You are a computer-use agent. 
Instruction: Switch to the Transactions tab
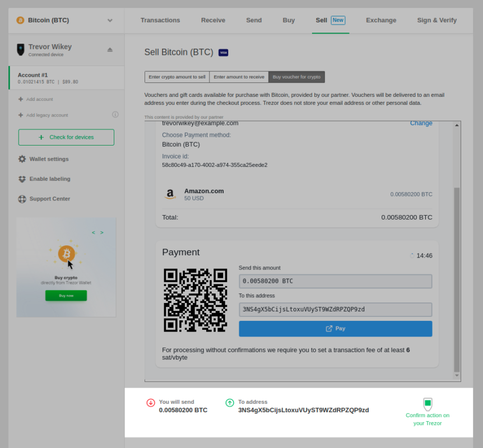(x=160, y=20)
